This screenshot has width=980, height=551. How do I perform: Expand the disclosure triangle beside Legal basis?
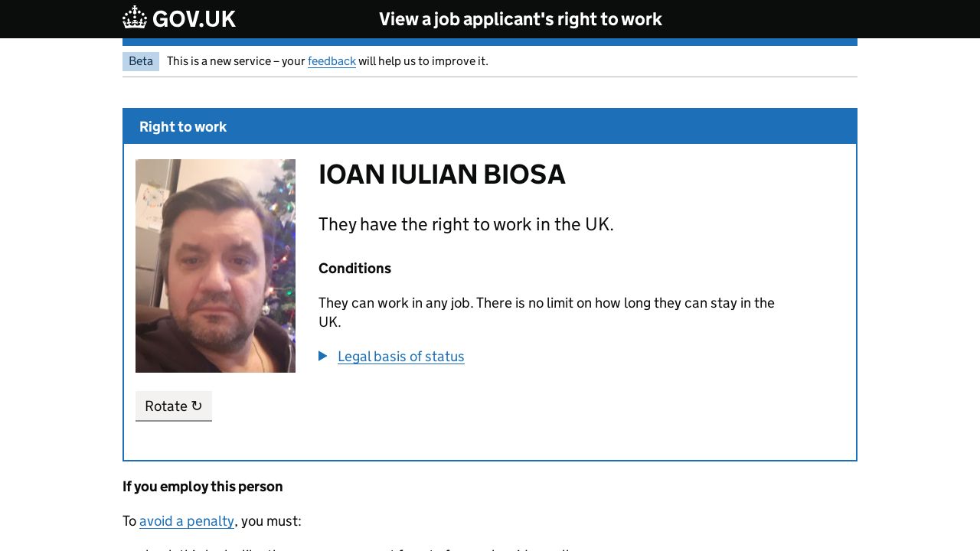click(323, 356)
